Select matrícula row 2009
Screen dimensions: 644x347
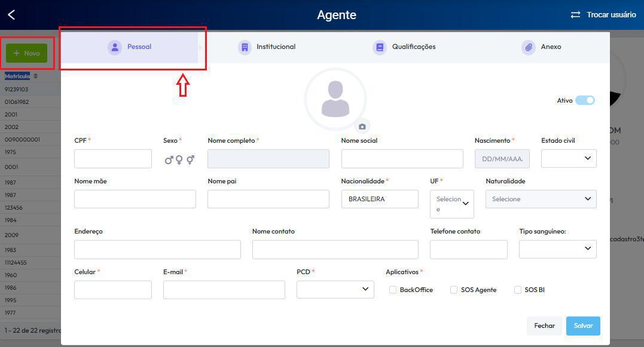(30, 235)
